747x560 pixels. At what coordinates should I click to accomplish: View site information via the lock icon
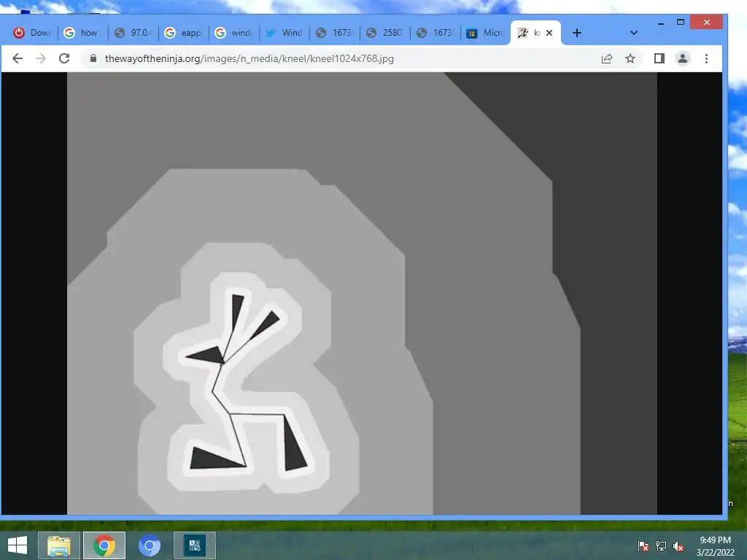point(93,58)
